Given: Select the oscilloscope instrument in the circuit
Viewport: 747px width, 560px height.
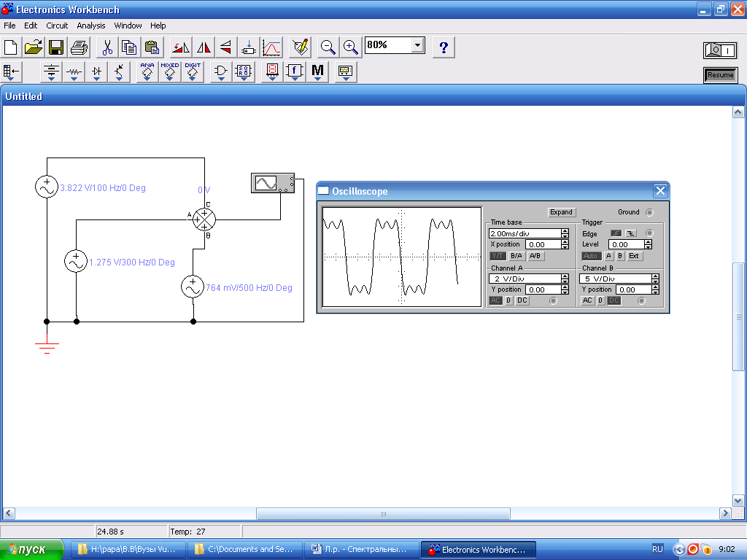Looking at the screenshot, I should click(x=273, y=183).
